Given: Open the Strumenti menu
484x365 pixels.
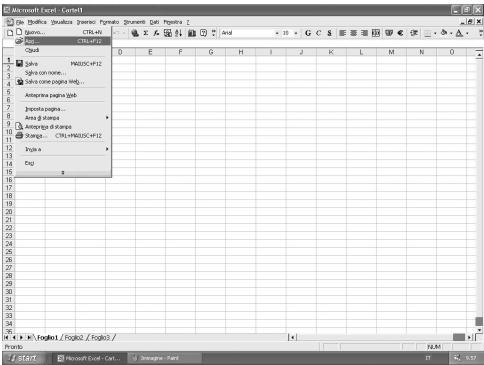Looking at the screenshot, I should 134,22.
